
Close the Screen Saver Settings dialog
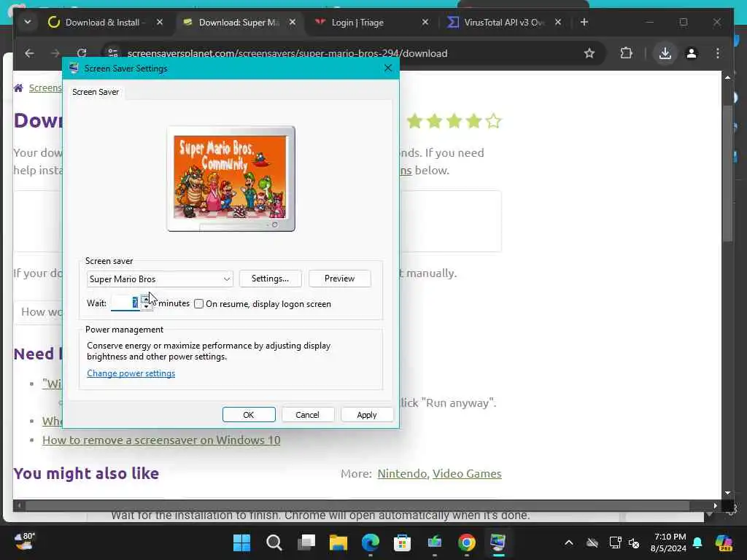(388, 68)
